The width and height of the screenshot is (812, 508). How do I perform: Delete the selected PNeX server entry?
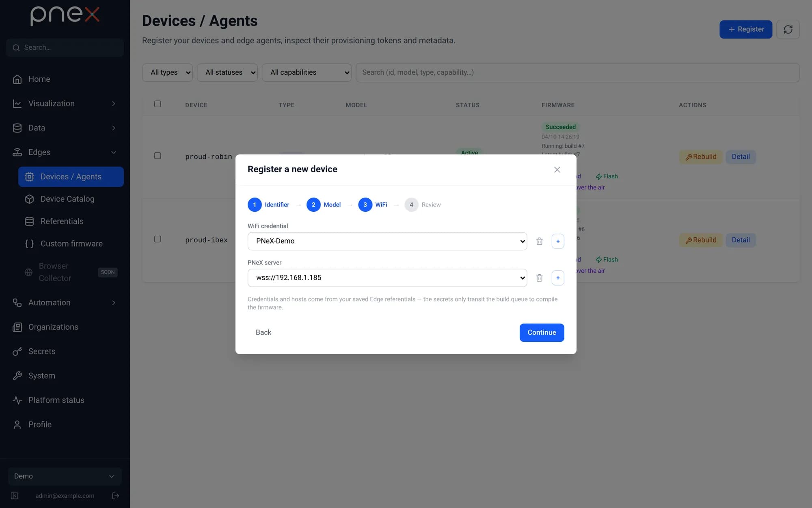(x=539, y=278)
